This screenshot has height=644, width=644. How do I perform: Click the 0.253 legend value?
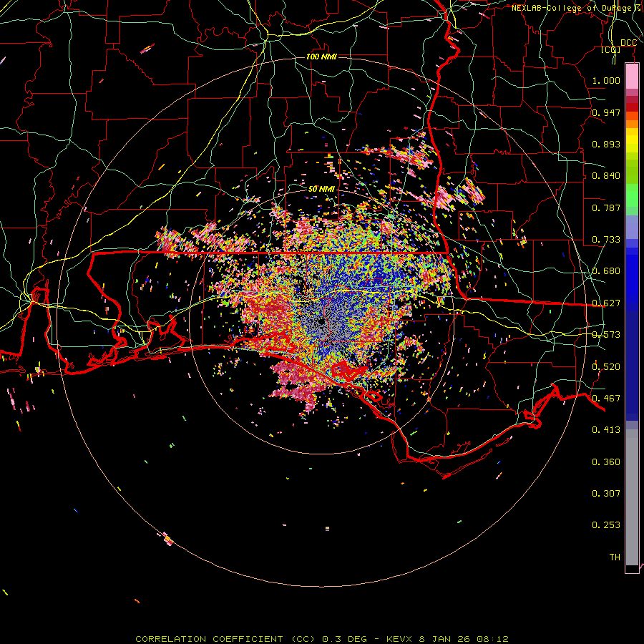tap(606, 525)
